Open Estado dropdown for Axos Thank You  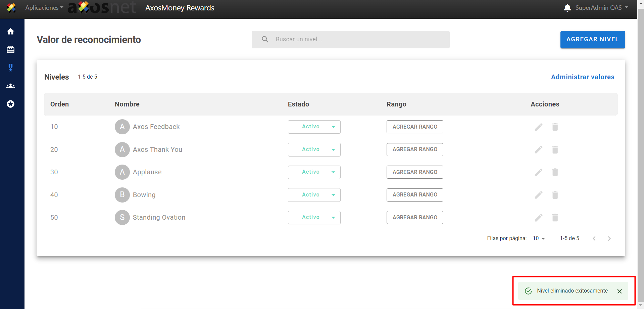point(314,149)
